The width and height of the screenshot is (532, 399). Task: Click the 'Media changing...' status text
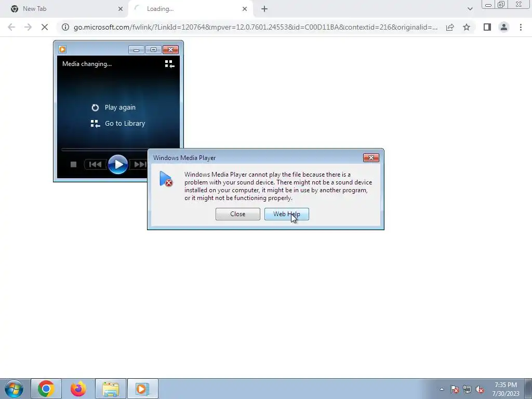[x=87, y=64]
